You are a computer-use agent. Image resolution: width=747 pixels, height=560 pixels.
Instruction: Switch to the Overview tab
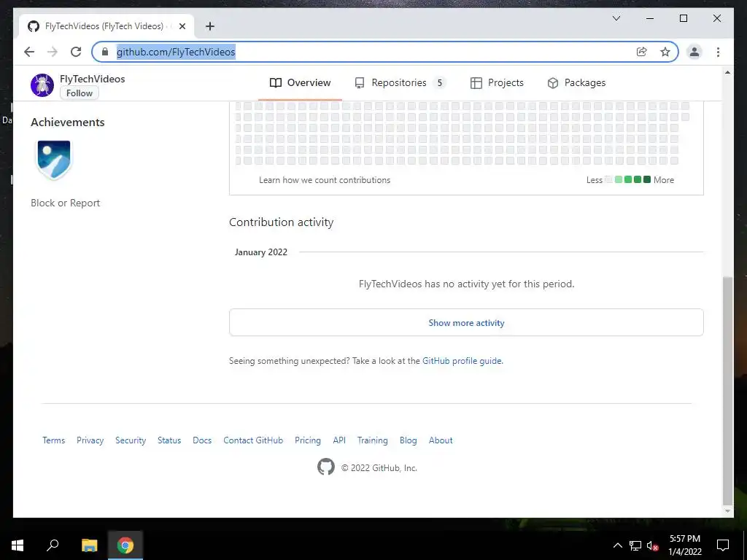click(300, 83)
